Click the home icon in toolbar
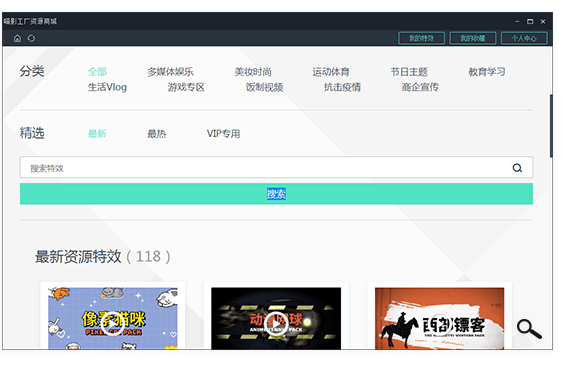This screenshot has height=366, width=563. pyautogui.click(x=17, y=38)
